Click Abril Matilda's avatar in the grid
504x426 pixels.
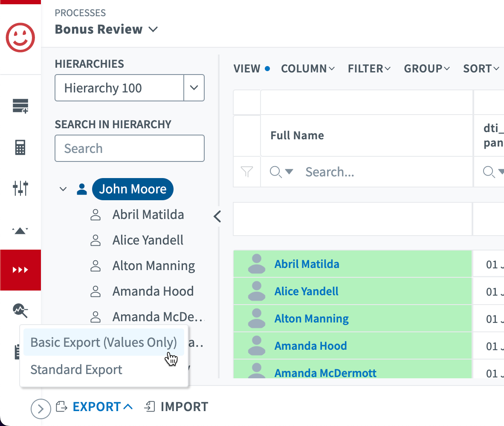click(x=257, y=264)
